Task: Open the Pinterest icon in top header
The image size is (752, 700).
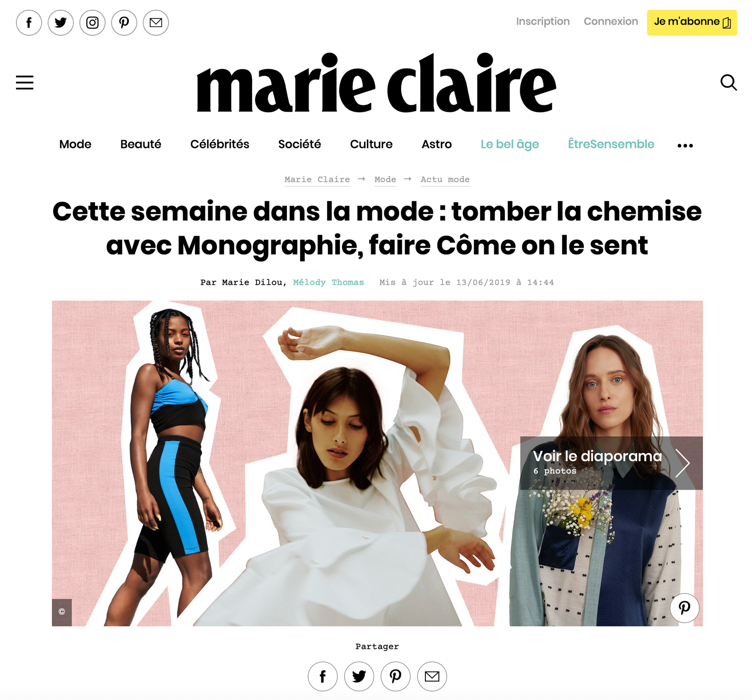Action: click(124, 23)
